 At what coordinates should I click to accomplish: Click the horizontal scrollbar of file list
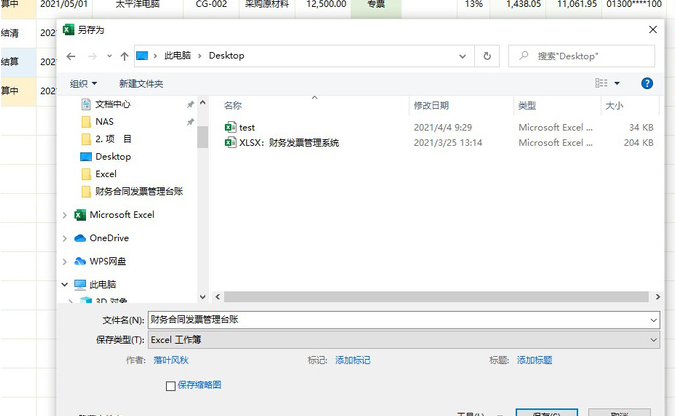point(436,297)
